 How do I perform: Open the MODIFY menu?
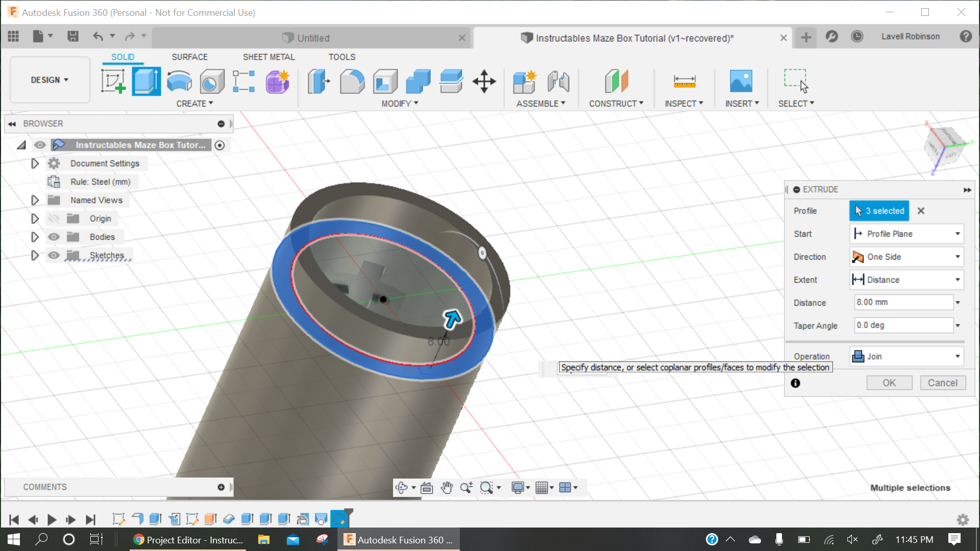click(400, 104)
